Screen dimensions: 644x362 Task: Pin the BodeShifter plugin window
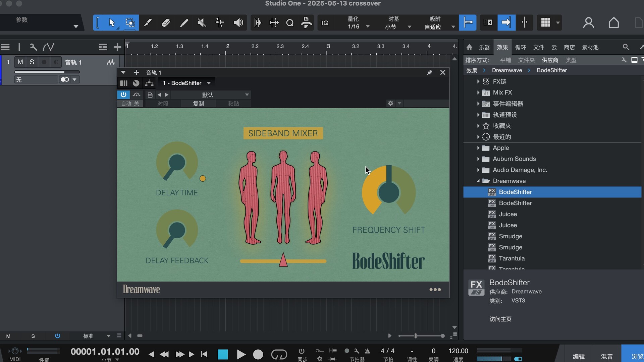[x=429, y=72]
